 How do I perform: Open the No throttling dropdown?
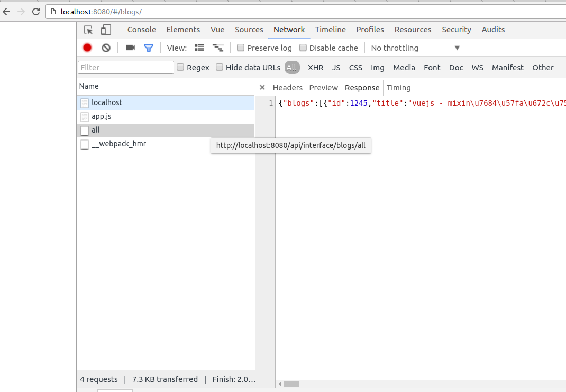coord(415,48)
